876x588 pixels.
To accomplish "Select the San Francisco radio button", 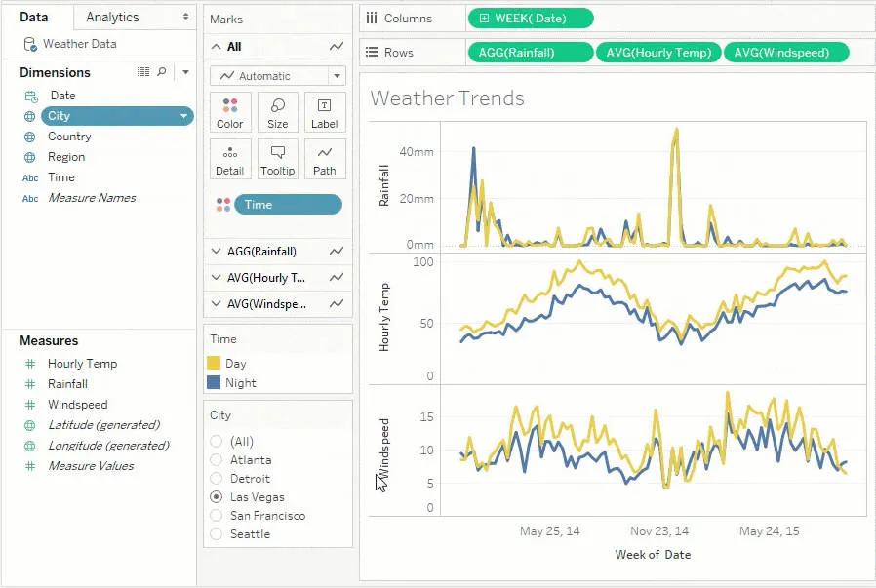I will pyautogui.click(x=217, y=516).
